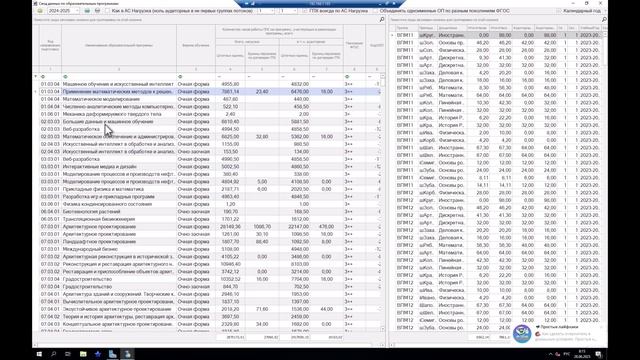Click the print icon right of the year box
Screen dimensions: 640x360
click(87, 11)
